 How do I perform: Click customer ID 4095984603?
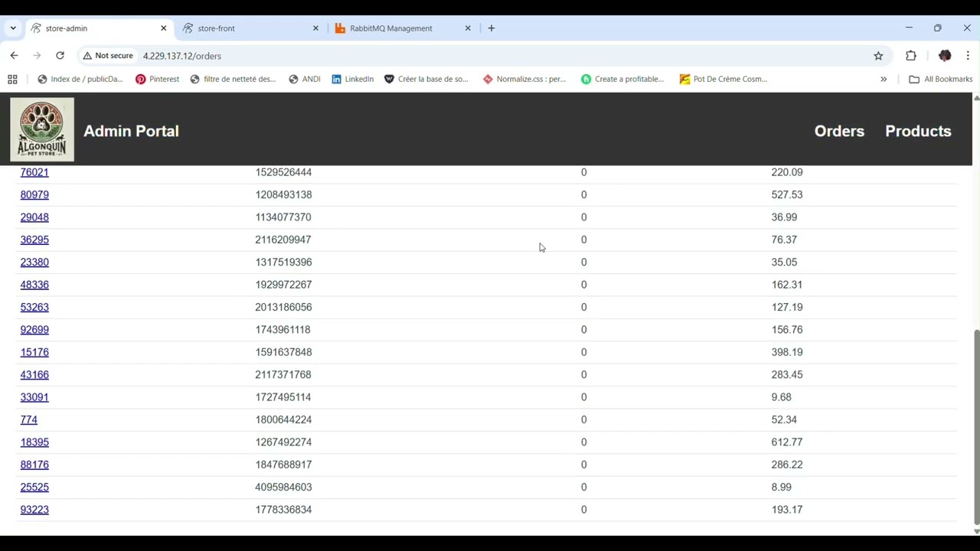283,487
